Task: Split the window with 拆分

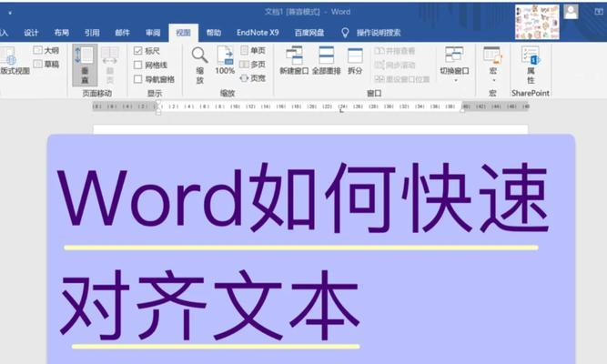Action: point(355,61)
